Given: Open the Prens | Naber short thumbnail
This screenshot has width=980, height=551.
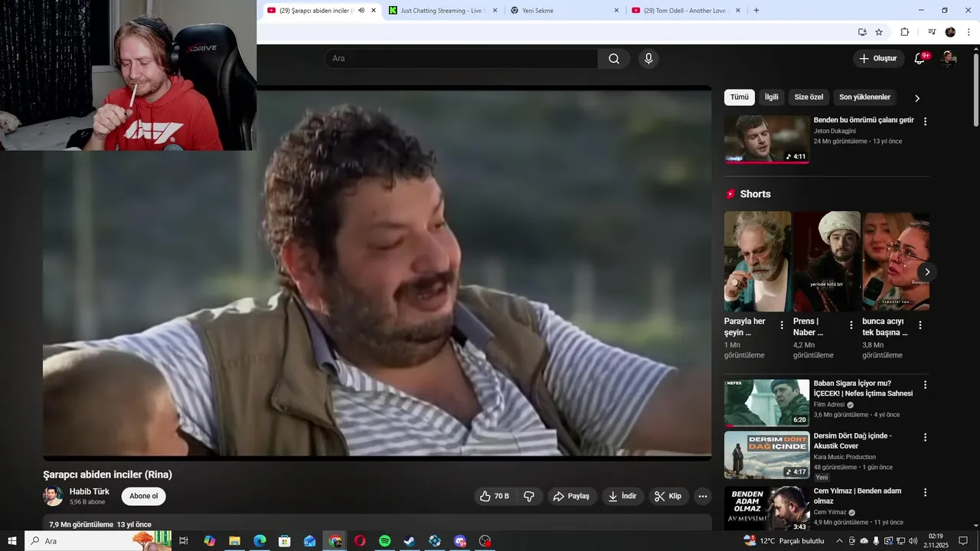Looking at the screenshot, I should [x=827, y=261].
